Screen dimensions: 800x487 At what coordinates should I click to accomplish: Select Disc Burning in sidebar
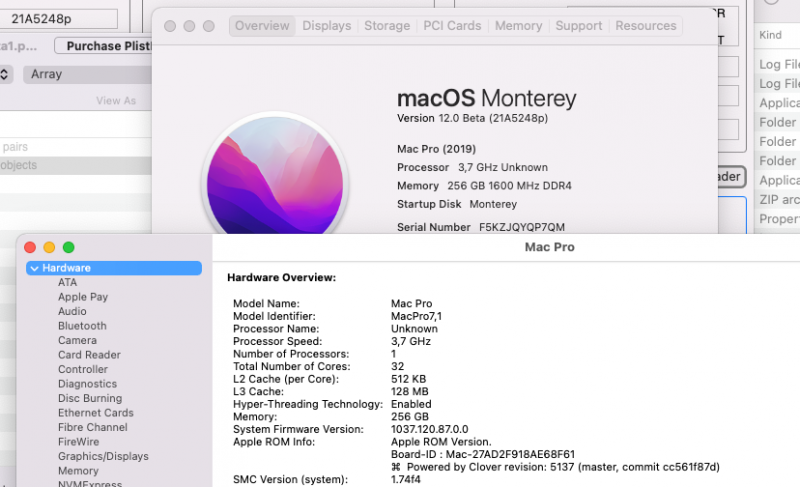pos(90,398)
